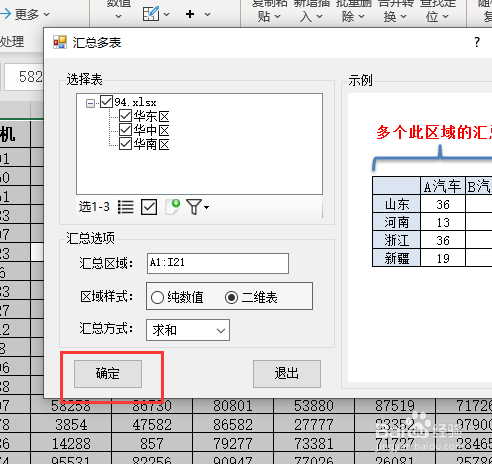Click the 94.xlsx file name in tree
The image size is (492, 464).
(x=135, y=102)
